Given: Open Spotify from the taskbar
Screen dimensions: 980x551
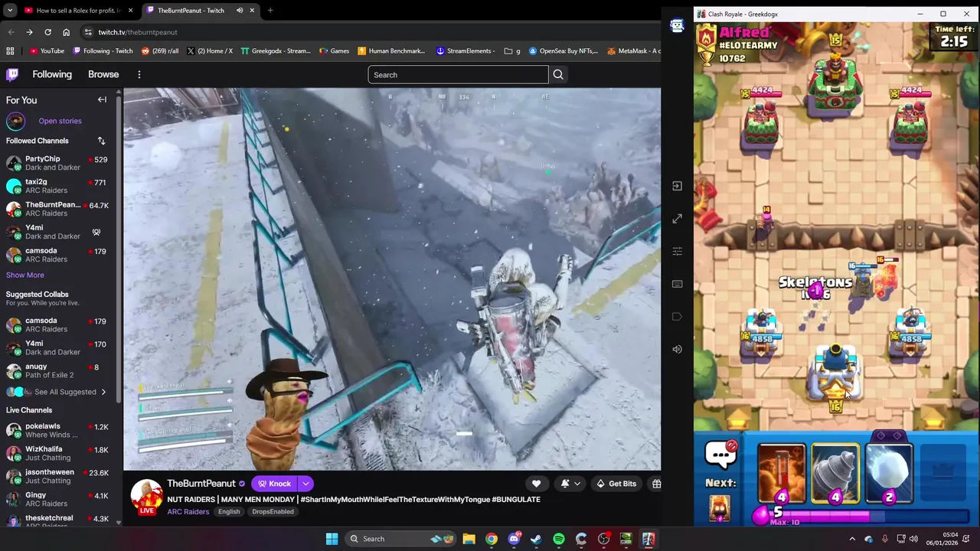Looking at the screenshot, I should coord(559,539).
